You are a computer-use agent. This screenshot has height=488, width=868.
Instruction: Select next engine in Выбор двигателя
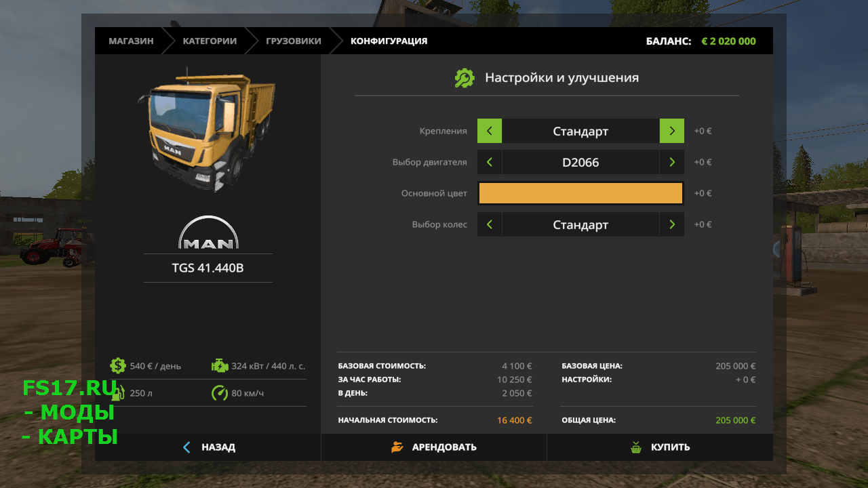pos(672,162)
